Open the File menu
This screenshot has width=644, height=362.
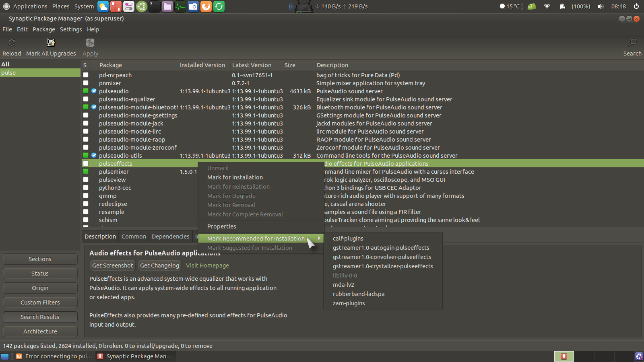click(7, 29)
